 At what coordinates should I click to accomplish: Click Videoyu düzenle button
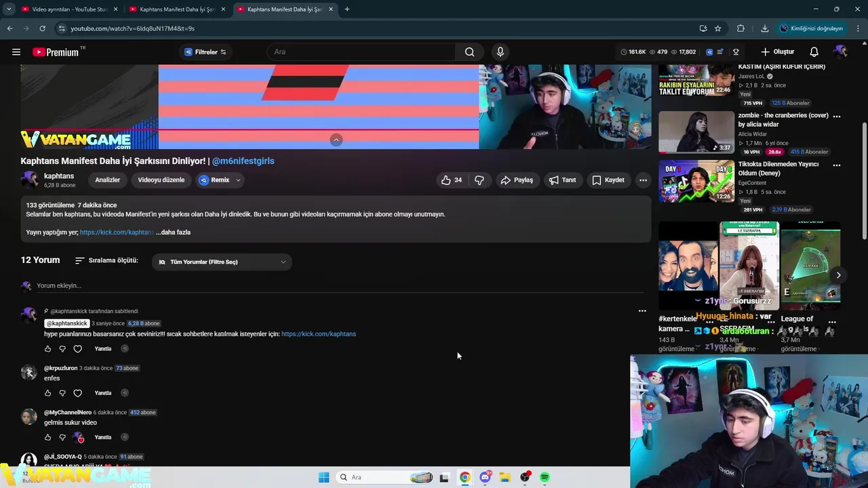[x=161, y=180]
